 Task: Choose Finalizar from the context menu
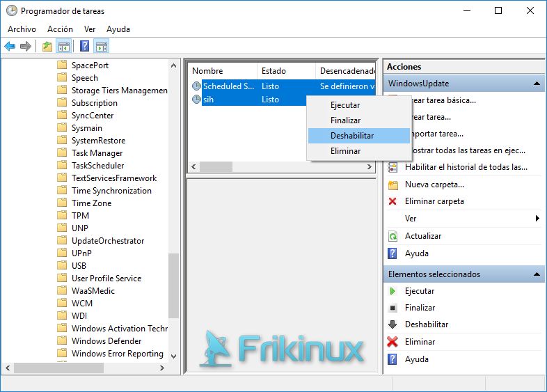coord(359,120)
